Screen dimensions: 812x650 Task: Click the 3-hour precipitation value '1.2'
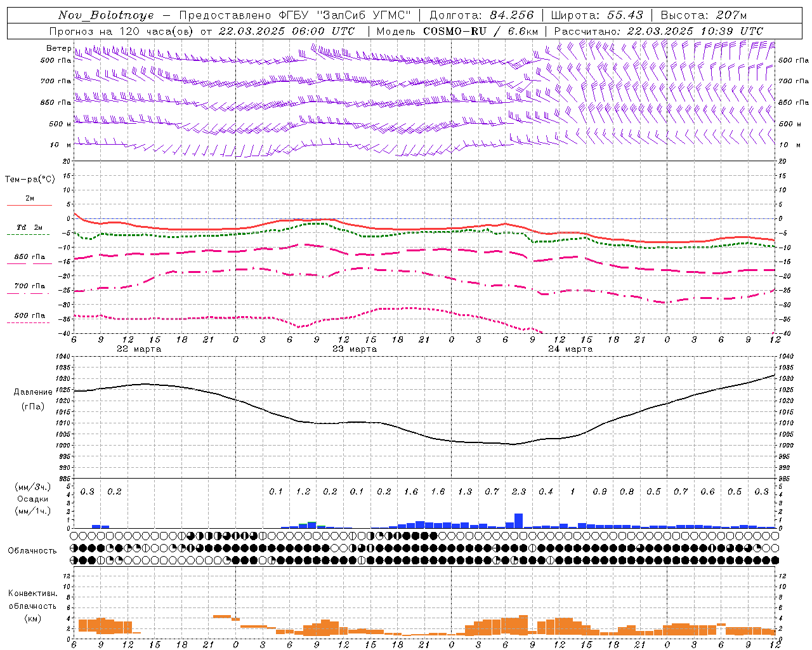(x=303, y=492)
